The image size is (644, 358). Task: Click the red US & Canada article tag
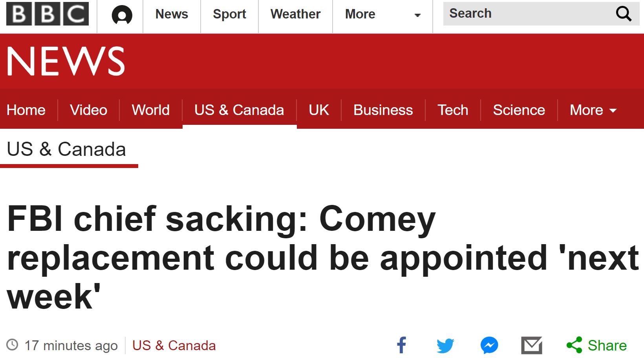click(x=174, y=345)
